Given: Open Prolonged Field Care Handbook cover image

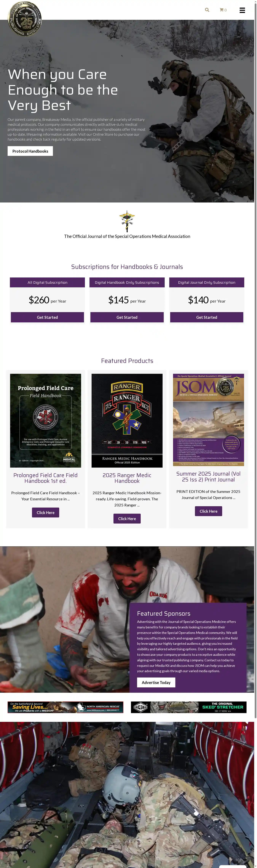Looking at the screenshot, I should [x=45, y=421].
